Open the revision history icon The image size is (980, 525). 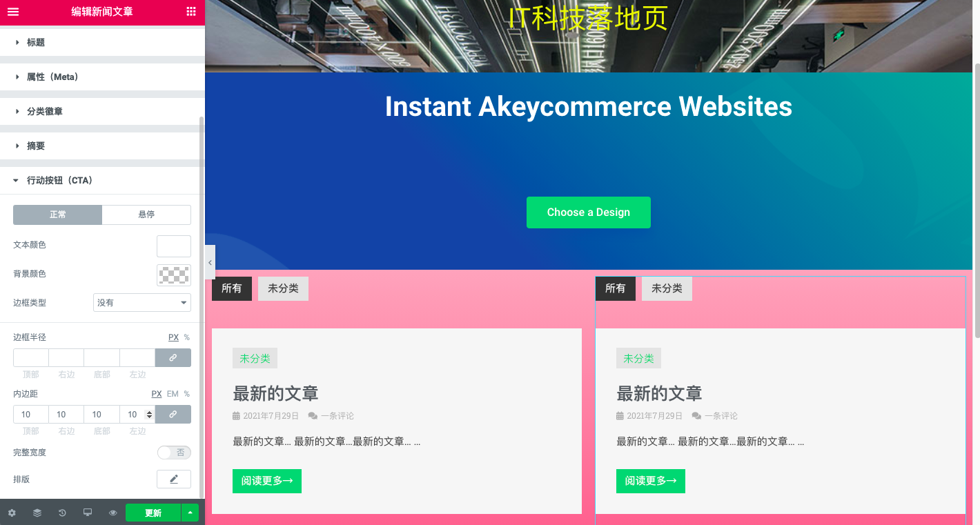(x=62, y=513)
